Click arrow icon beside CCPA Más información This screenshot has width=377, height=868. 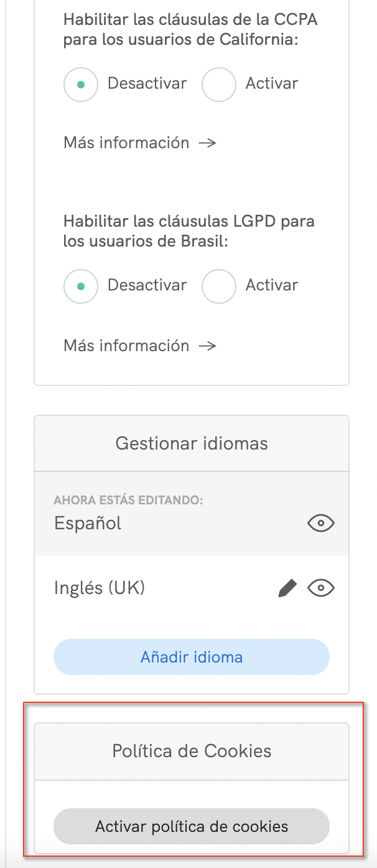click(207, 143)
